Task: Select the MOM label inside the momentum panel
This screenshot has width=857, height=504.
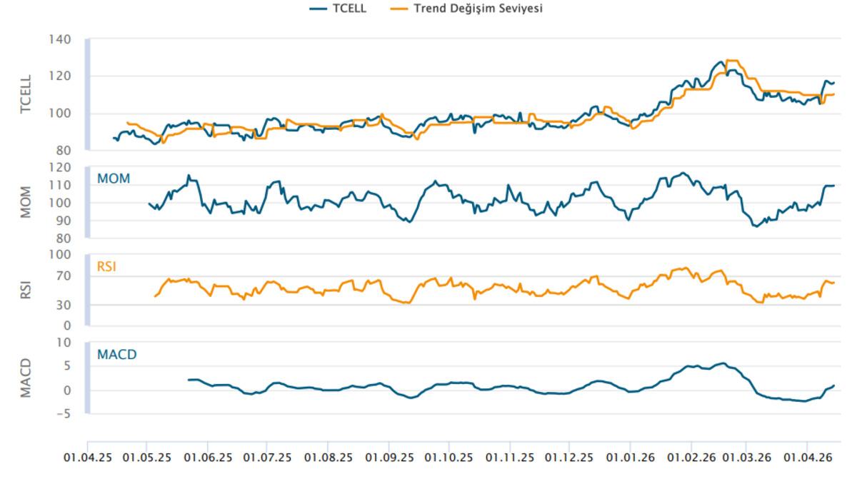Action: click(x=114, y=178)
